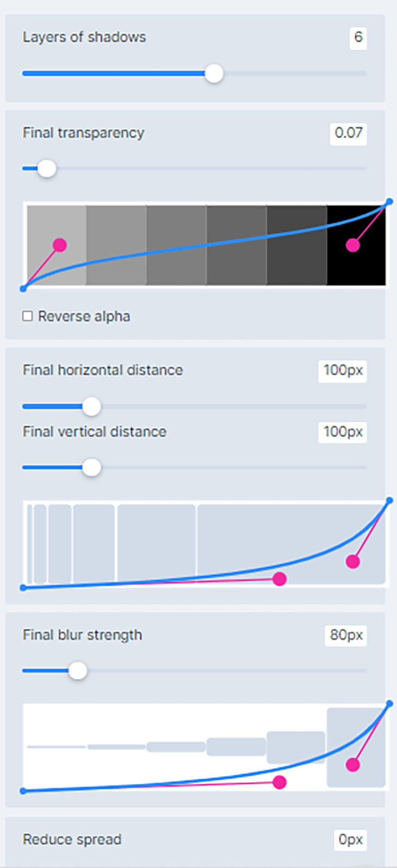Click the Final transparency slider handle
Image resolution: width=397 pixels, height=868 pixels.
46,169
